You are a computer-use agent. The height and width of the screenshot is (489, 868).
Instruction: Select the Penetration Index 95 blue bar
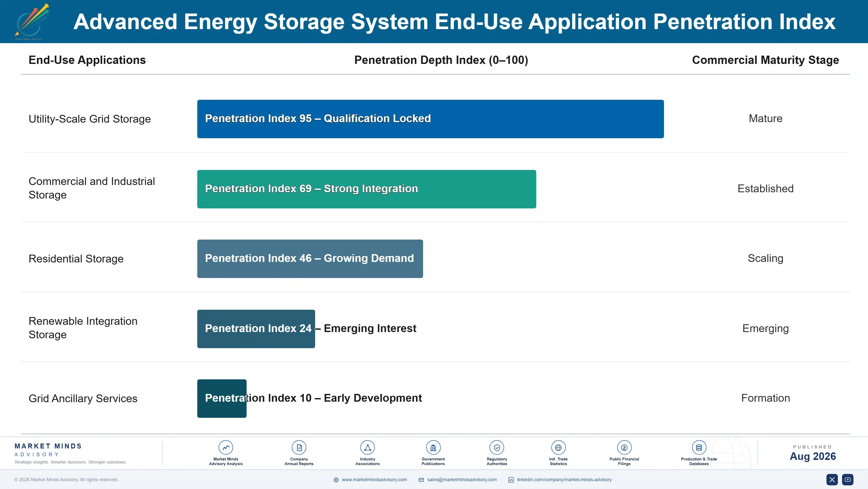[430, 119]
